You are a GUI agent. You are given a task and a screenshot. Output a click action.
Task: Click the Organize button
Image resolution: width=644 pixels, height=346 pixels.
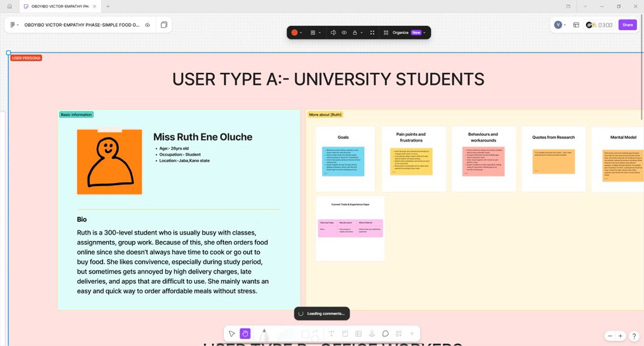pos(402,33)
